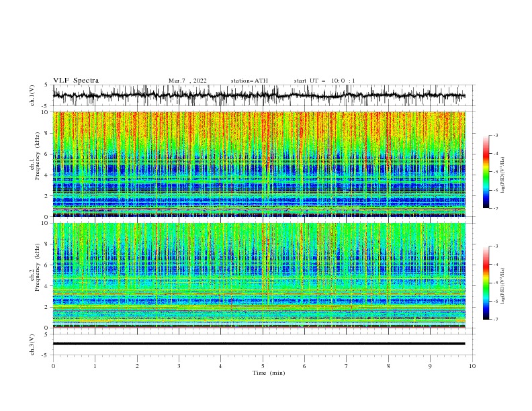
Task: Click the "ch.2 Frequency (kHz)" axis label
Action: [x=35, y=267]
